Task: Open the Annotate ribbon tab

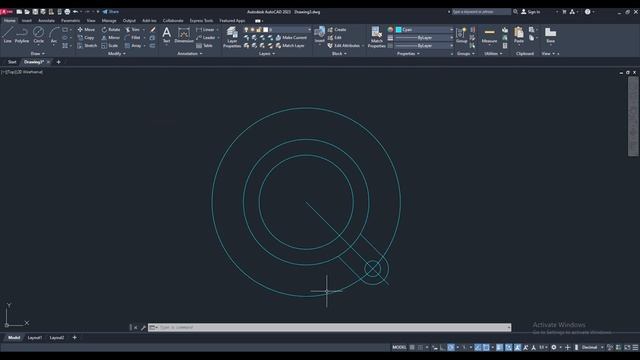Action: [x=46, y=20]
